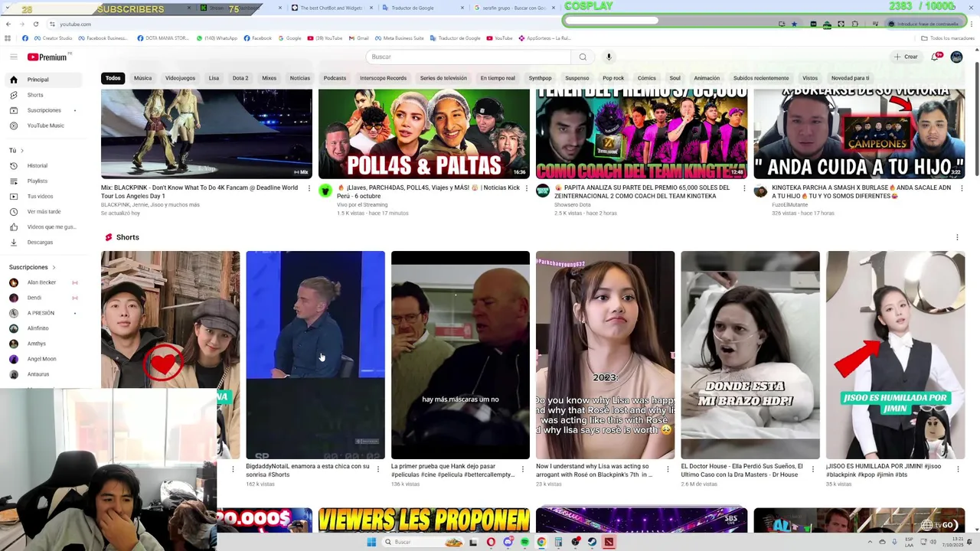The image size is (980, 551).
Task: Open Spotify from the taskbar
Action: 524,542
